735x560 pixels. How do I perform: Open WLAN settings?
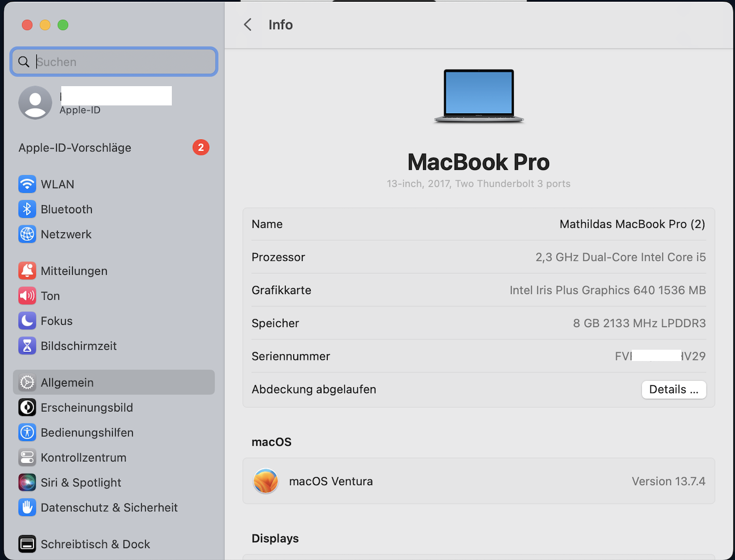click(114, 184)
